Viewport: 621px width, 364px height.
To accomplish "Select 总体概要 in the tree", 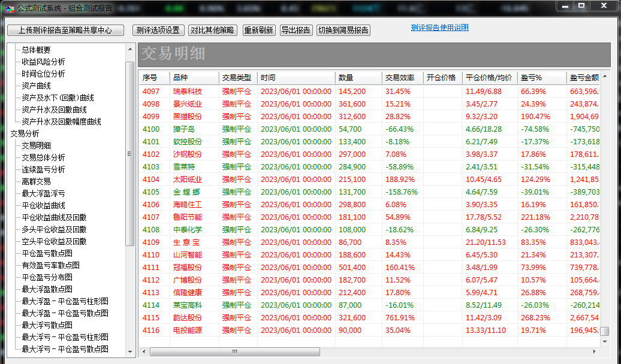I will click(x=36, y=50).
